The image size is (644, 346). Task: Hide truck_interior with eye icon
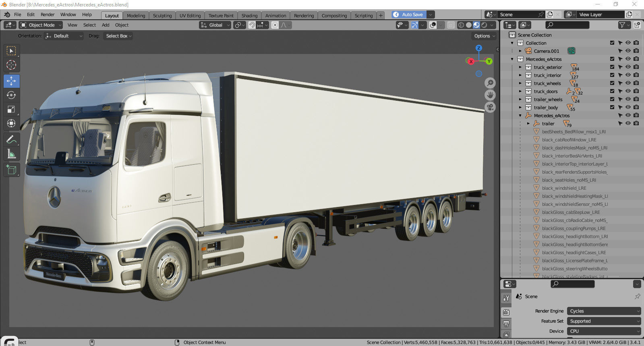coord(628,75)
